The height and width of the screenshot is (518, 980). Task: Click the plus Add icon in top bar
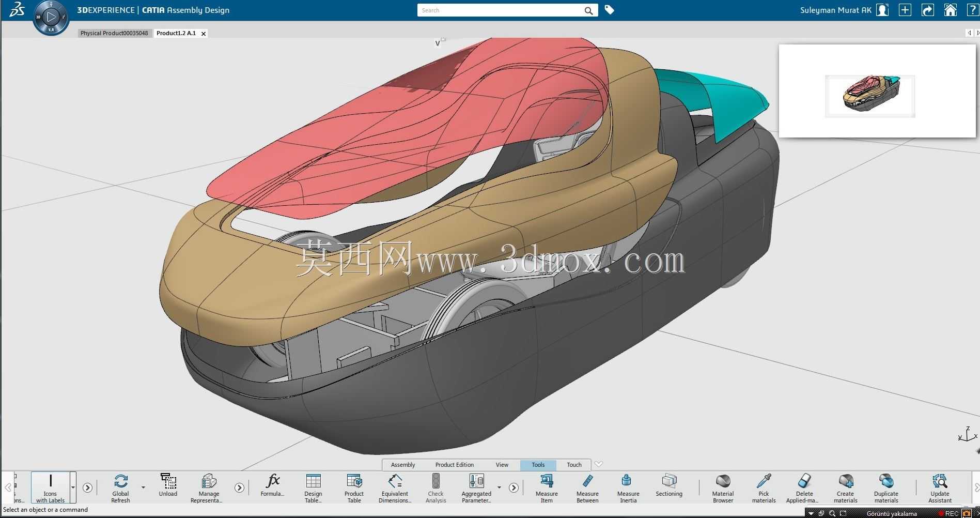pyautogui.click(x=905, y=10)
